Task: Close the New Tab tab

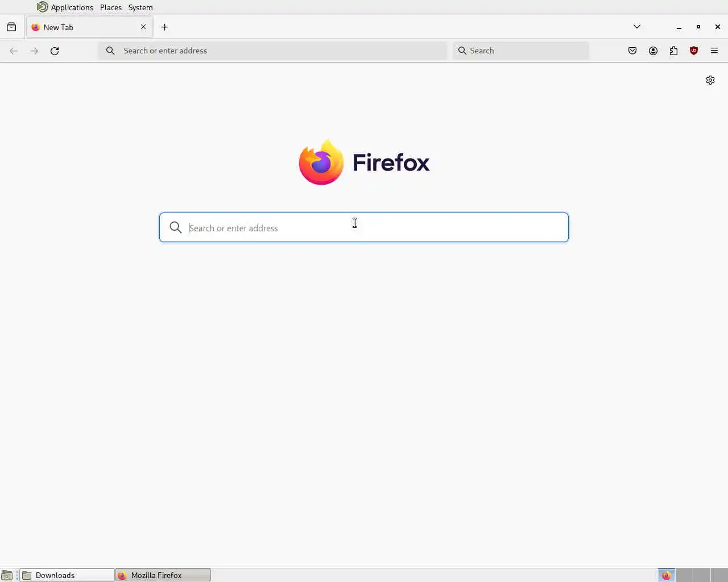Action: point(143,27)
